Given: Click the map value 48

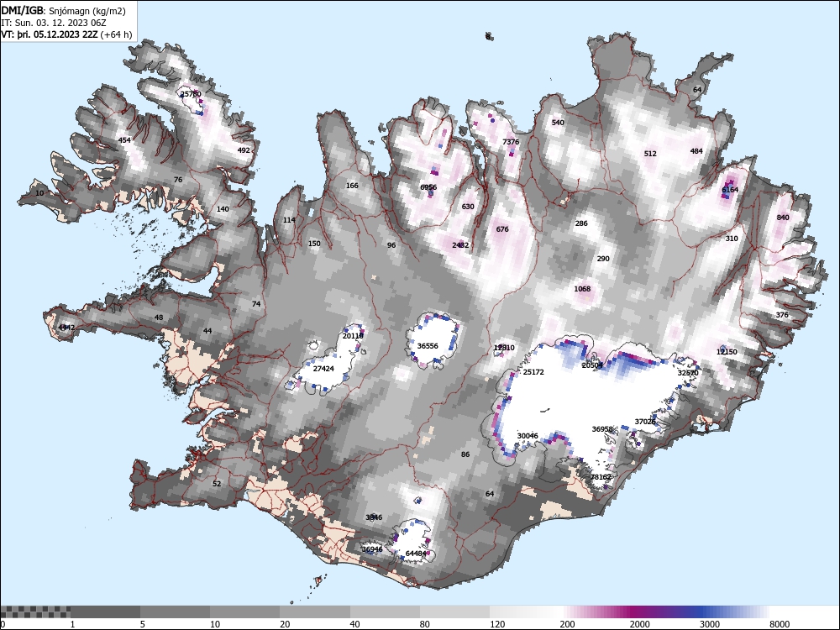Looking at the screenshot, I should [x=159, y=318].
